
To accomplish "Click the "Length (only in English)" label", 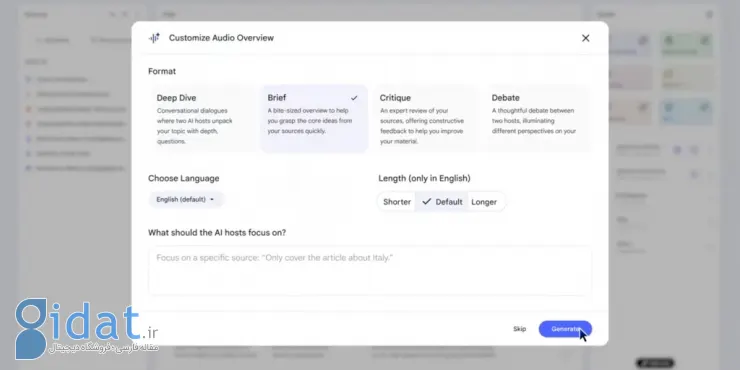I will click(424, 178).
